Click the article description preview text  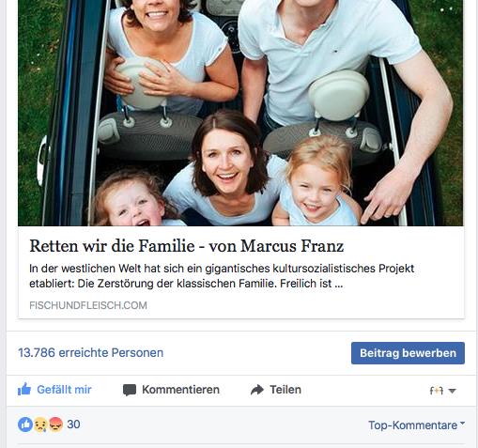[222, 276]
